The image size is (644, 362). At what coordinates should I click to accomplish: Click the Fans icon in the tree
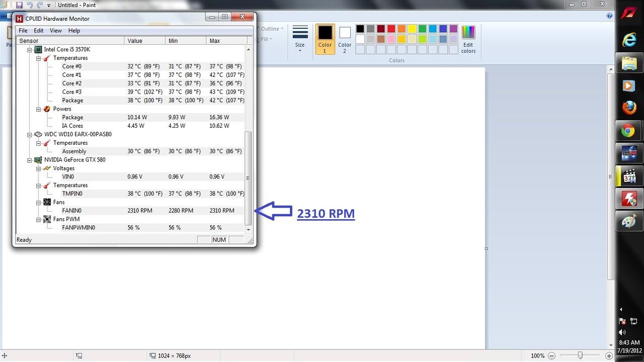click(x=47, y=202)
